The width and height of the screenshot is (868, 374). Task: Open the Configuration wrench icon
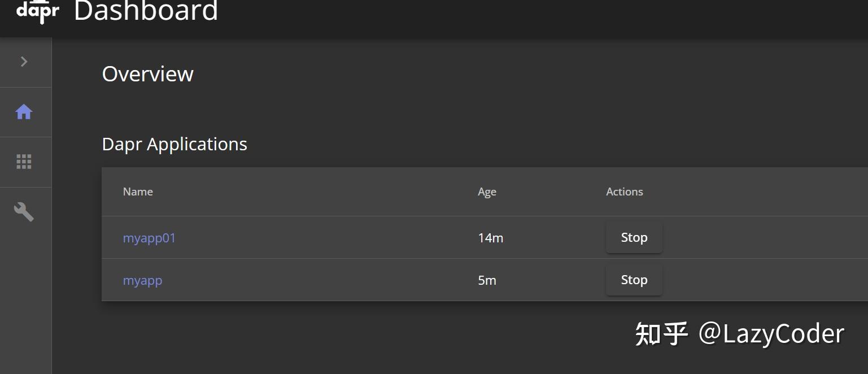24,212
